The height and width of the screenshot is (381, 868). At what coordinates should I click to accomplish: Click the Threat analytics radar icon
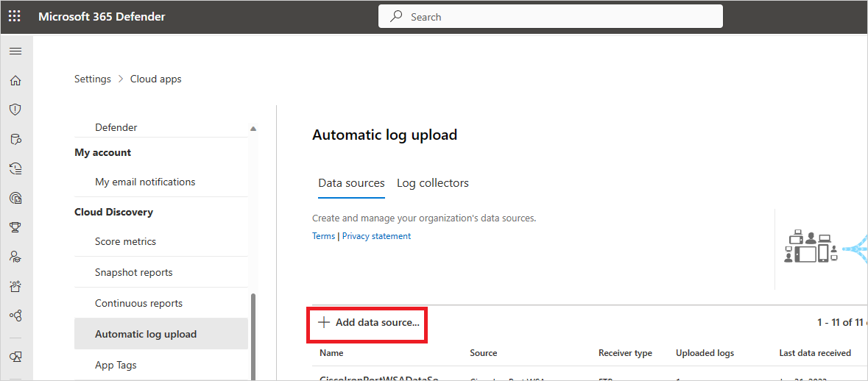[15, 198]
